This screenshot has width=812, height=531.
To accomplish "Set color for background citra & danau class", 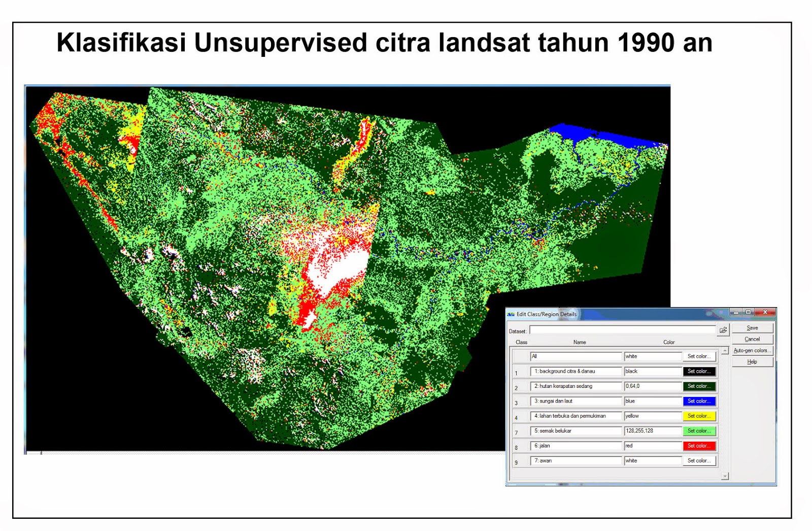I will click(699, 371).
